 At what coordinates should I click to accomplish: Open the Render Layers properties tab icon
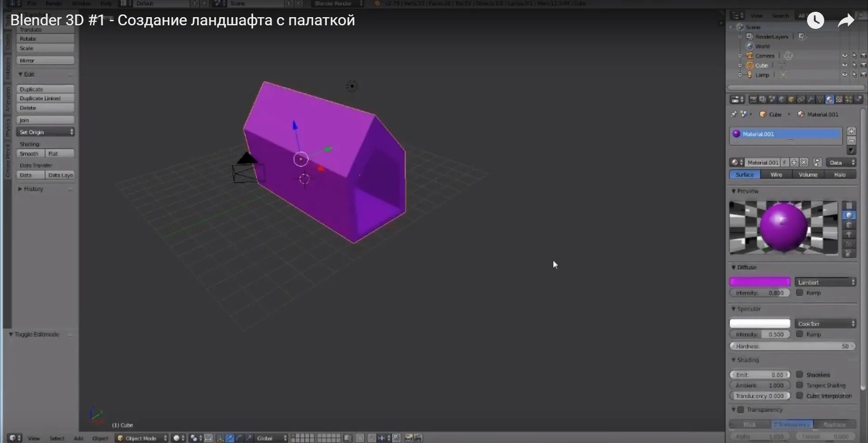coord(762,99)
